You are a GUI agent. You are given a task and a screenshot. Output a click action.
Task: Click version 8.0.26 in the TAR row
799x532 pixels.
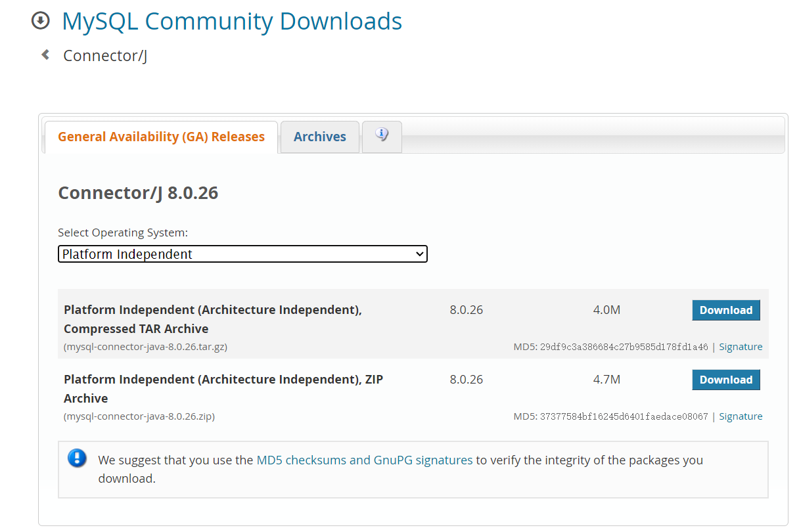point(467,310)
